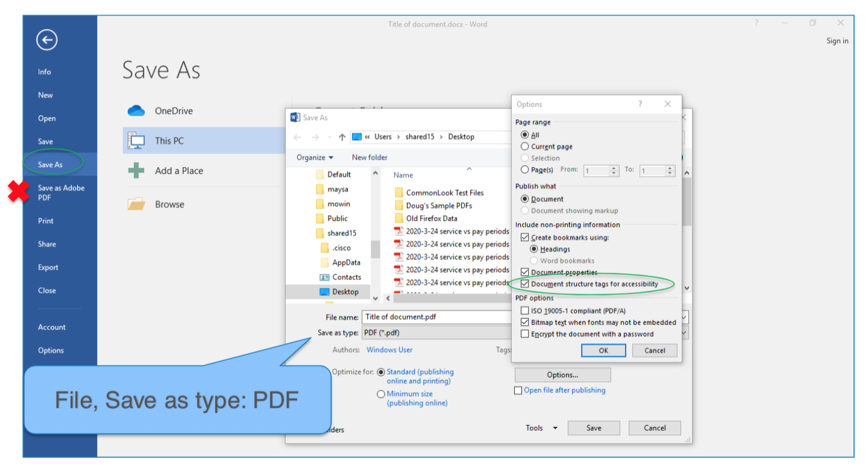Select Minimum size optimize radio button
Image resolution: width=868 pixels, height=474 pixels.
(x=381, y=394)
